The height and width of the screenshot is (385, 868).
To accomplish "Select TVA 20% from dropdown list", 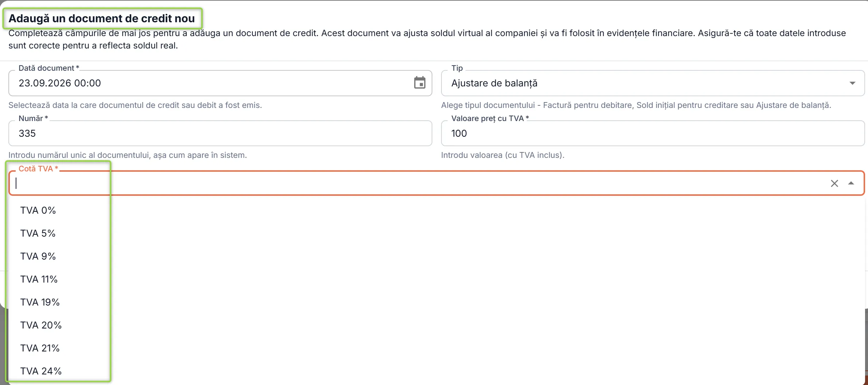I will [x=437, y=325].
